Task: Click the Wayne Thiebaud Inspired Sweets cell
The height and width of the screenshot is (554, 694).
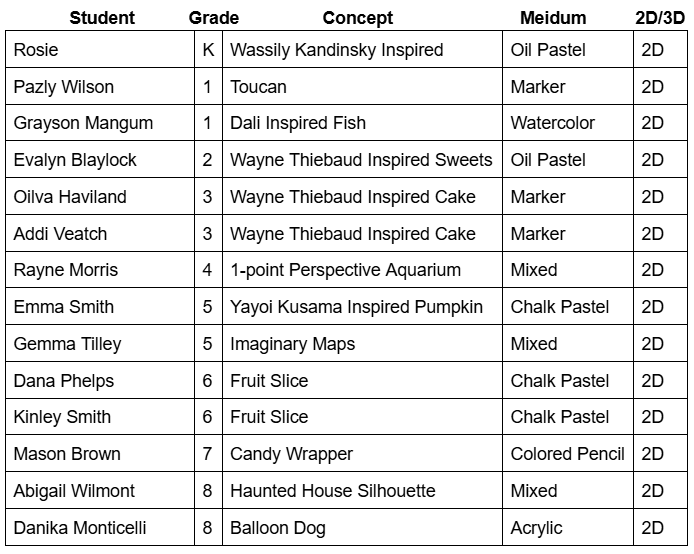Action: coord(361,160)
